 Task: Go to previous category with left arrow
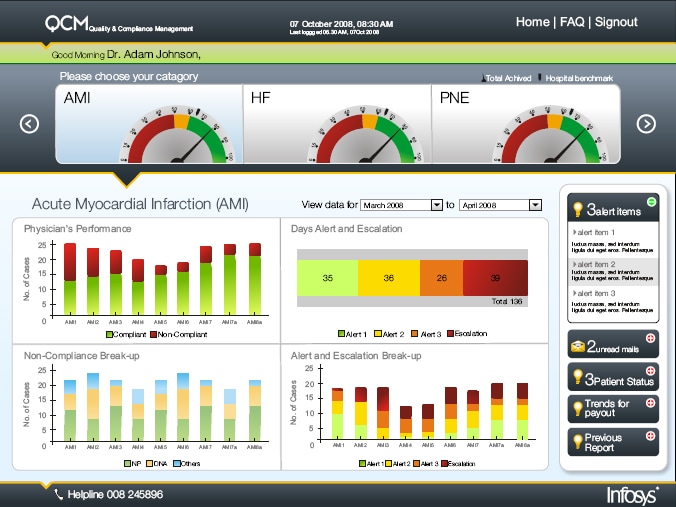[x=29, y=124]
